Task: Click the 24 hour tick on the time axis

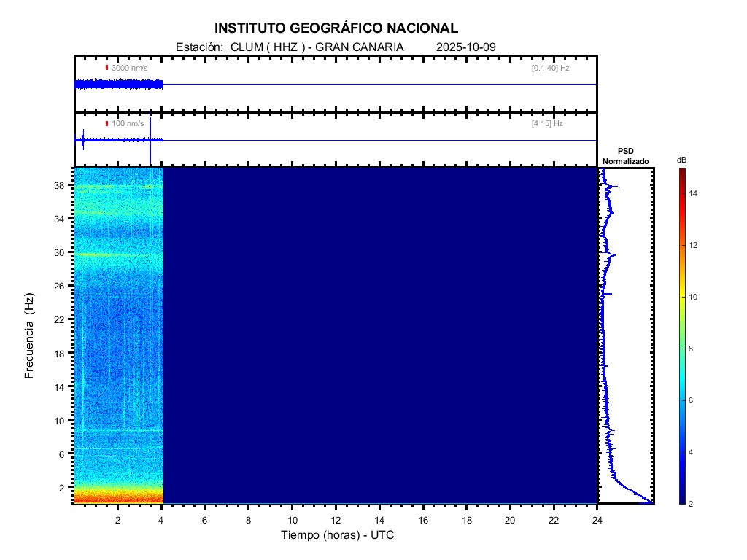Action: pos(597,520)
